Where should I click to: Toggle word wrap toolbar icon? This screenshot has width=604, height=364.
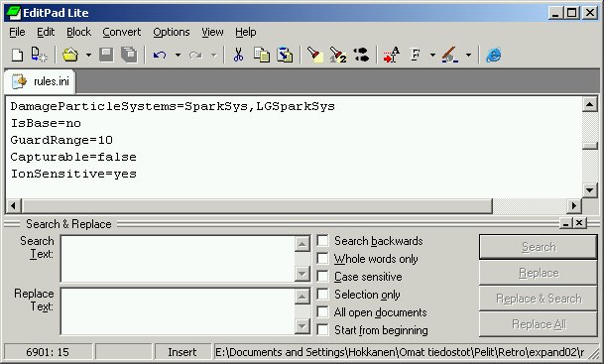392,55
